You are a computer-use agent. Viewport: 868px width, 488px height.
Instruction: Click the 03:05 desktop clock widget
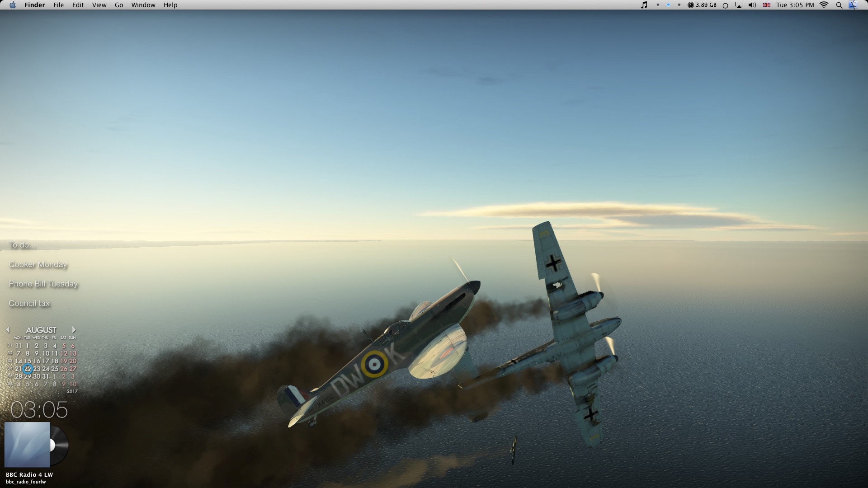coord(39,410)
